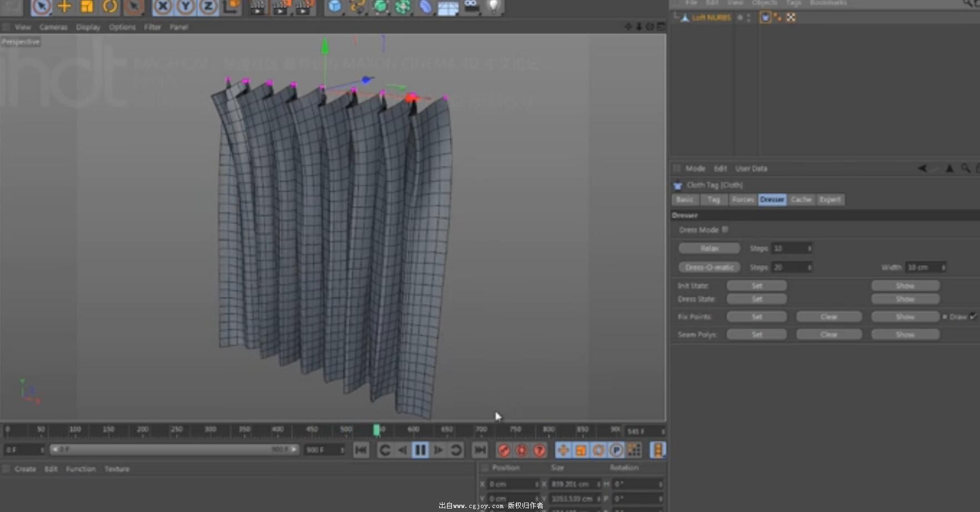Adjust Dress-O-matic Steps stepper arrows
This screenshot has width=980, height=512.
pyautogui.click(x=810, y=267)
